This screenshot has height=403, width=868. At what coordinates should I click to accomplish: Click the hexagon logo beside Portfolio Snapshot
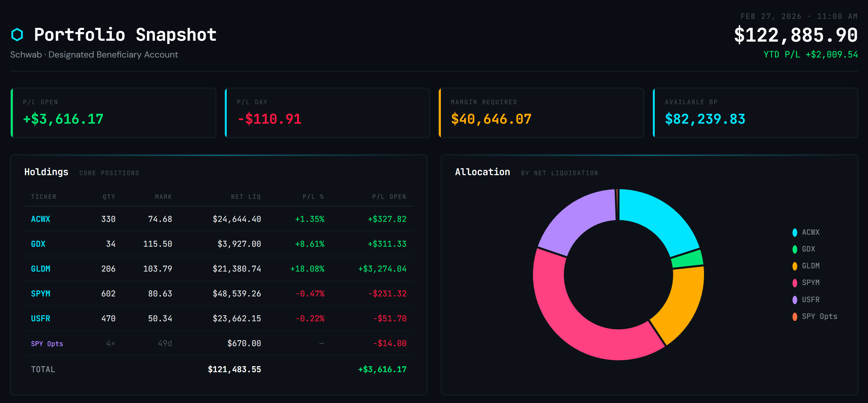pos(17,35)
